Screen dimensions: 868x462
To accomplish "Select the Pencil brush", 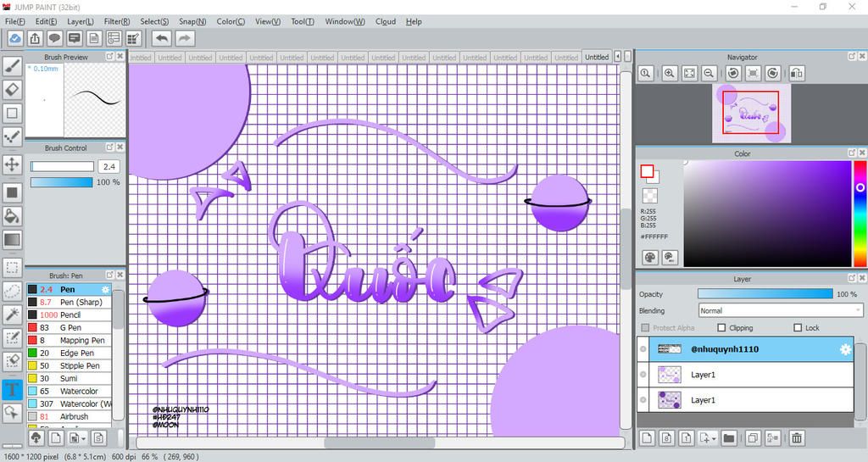I will click(x=70, y=314).
